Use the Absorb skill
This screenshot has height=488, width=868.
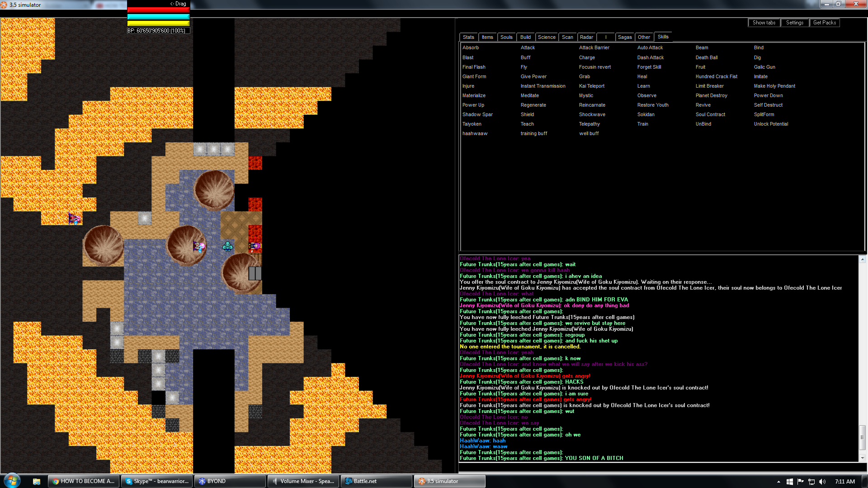tap(470, 47)
